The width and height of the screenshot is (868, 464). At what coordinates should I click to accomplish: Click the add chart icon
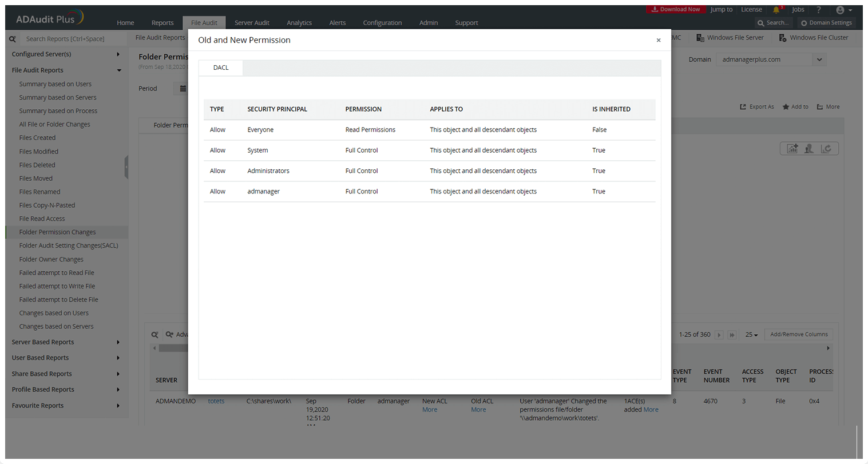pos(792,149)
